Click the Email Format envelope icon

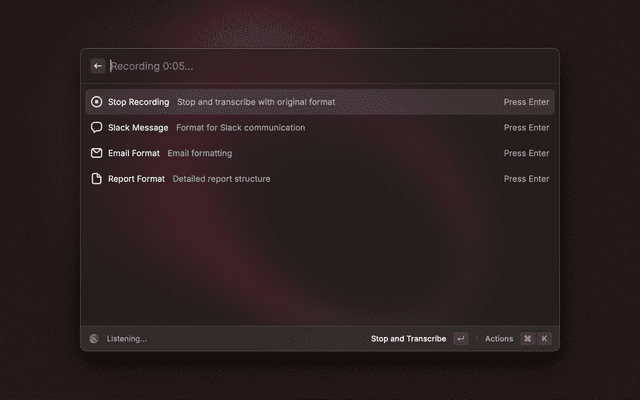click(x=97, y=153)
